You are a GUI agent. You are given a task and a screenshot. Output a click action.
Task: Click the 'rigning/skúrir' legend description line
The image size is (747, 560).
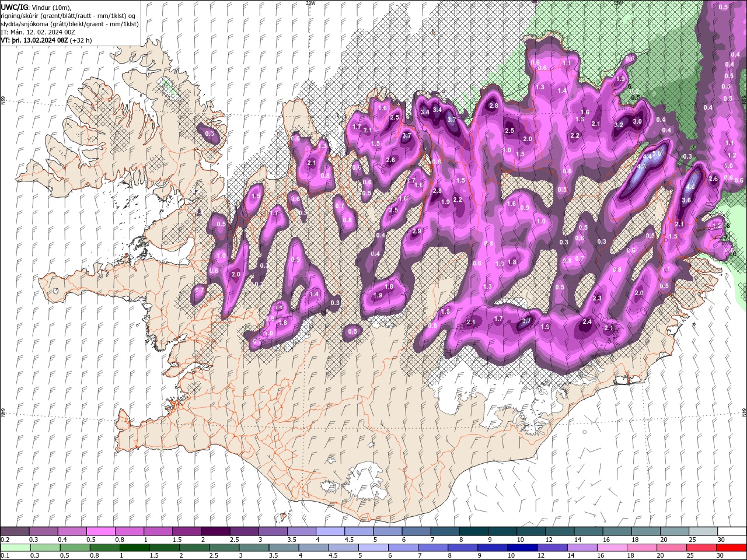tap(69, 15)
